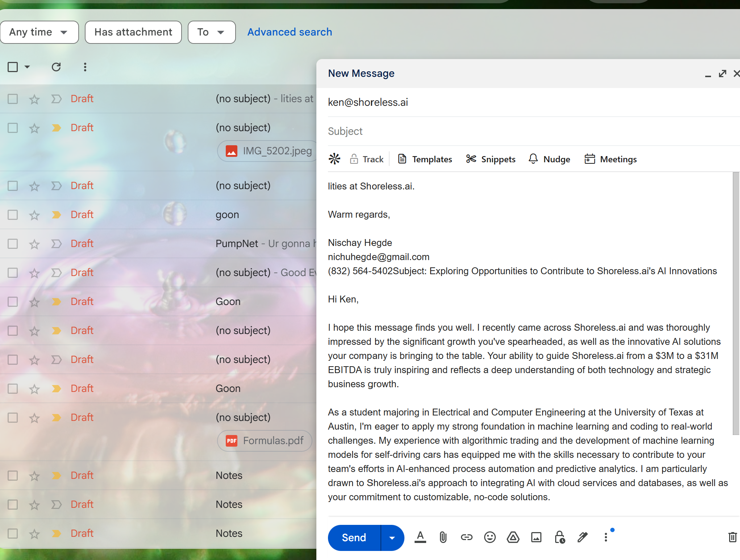Refresh the draft message list
Screen dimensions: 740x560
[56, 67]
